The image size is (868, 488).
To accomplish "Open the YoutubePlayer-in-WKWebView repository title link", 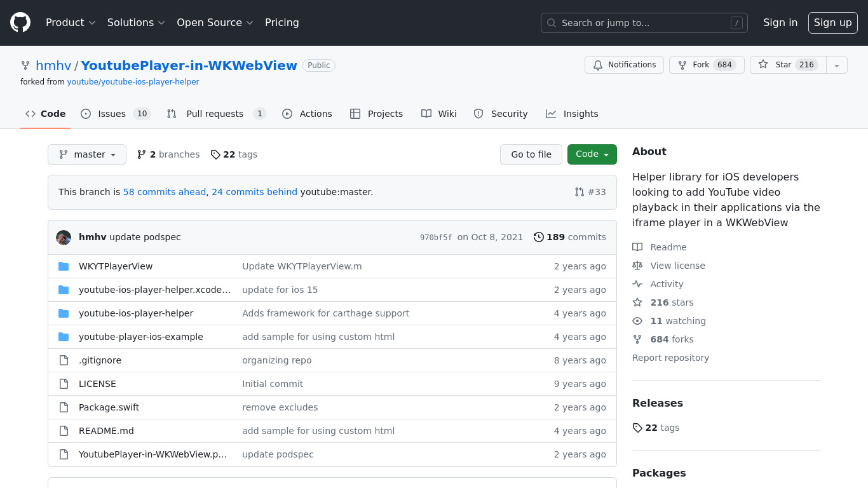I will click(189, 65).
